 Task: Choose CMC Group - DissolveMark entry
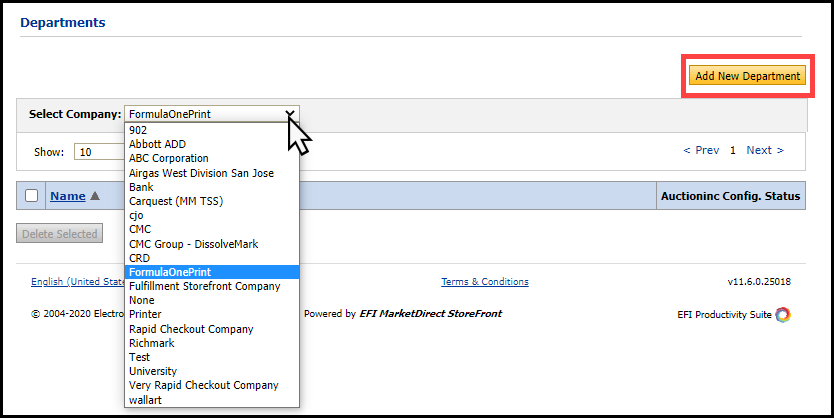(x=192, y=243)
